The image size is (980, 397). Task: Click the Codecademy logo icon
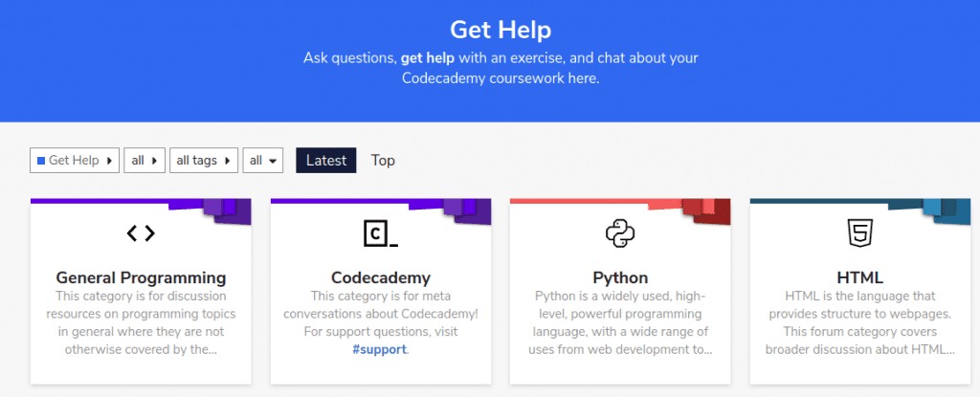pyautogui.click(x=381, y=233)
